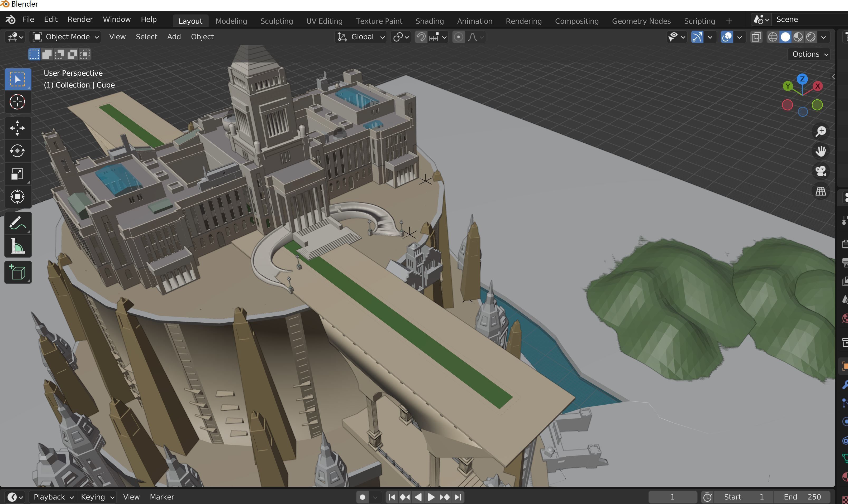The height and width of the screenshot is (504, 848).
Task: Switch perspective/orthographic grid icon
Action: click(x=821, y=191)
